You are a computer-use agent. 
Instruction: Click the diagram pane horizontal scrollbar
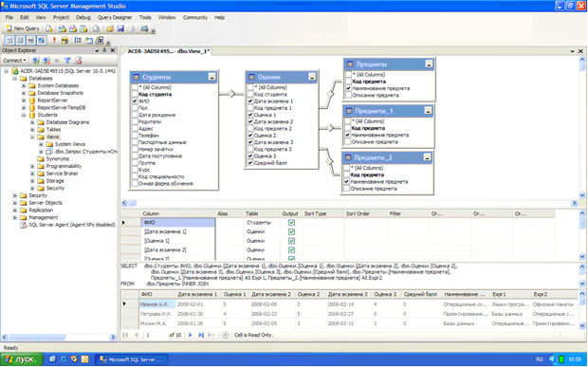point(350,203)
